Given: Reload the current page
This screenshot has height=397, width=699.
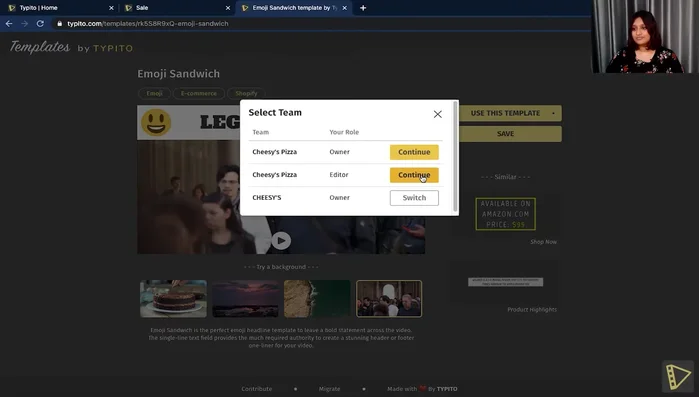Looking at the screenshot, I should coord(40,24).
